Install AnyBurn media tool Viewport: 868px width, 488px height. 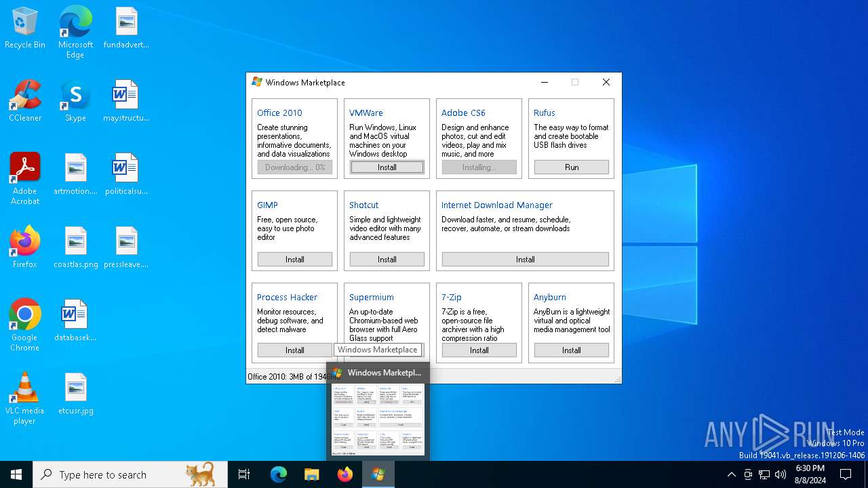point(572,350)
